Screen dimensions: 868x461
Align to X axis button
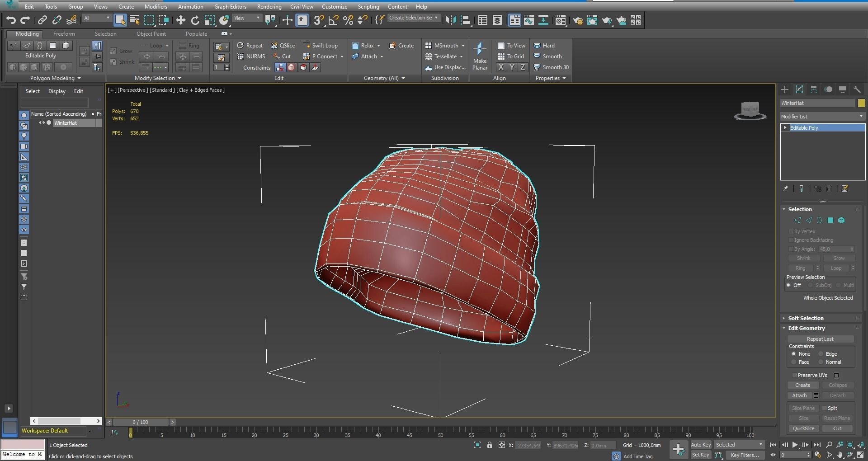[x=501, y=67]
